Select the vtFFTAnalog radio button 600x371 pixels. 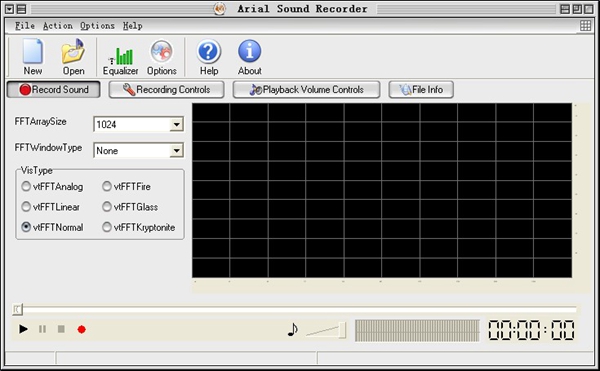[26, 186]
